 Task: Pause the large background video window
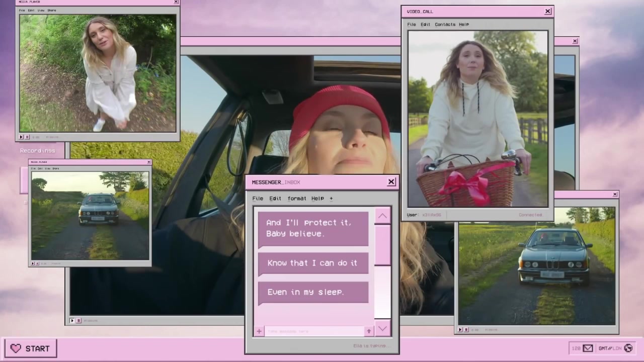point(78,320)
